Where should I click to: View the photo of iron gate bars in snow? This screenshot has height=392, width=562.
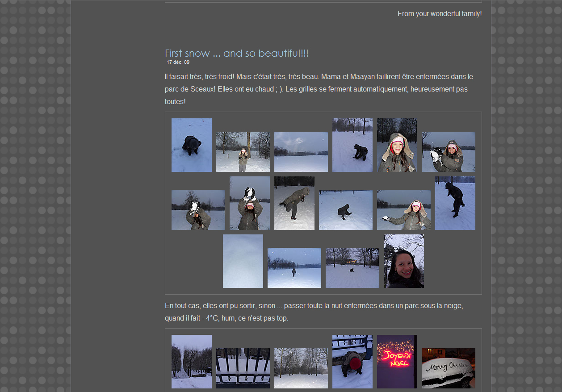[243, 368]
